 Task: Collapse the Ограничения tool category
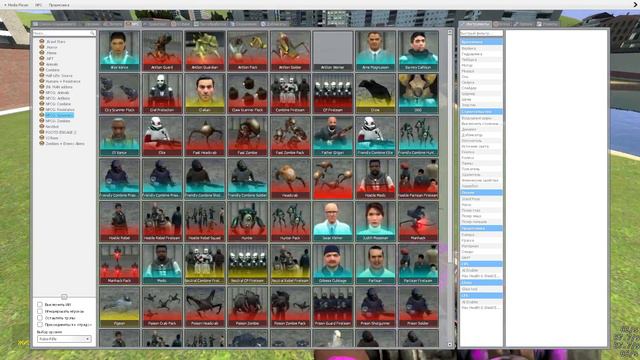coord(481,42)
